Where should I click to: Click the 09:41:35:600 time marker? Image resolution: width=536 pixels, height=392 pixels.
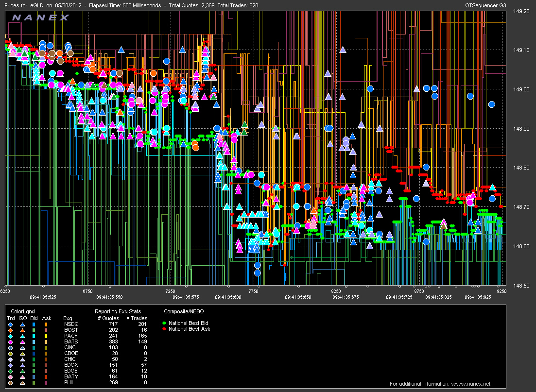pyautogui.click(x=228, y=297)
